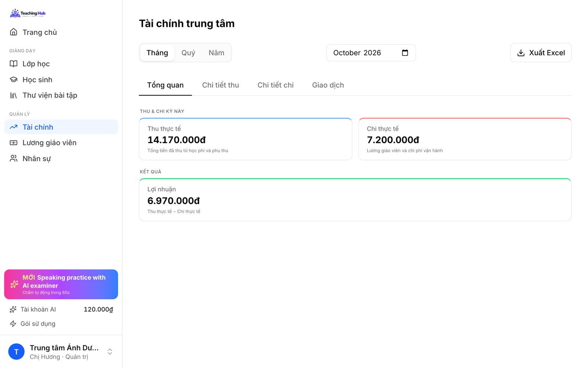Click the Gói sử dụng label
The height and width of the screenshot is (368, 588).
pos(38,324)
